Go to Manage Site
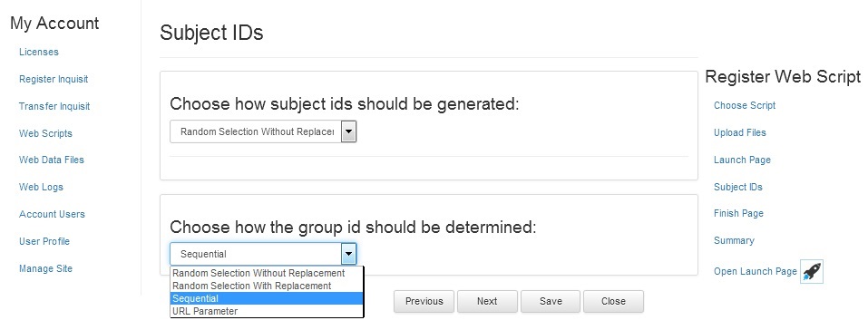The image size is (868, 330). 45,268
